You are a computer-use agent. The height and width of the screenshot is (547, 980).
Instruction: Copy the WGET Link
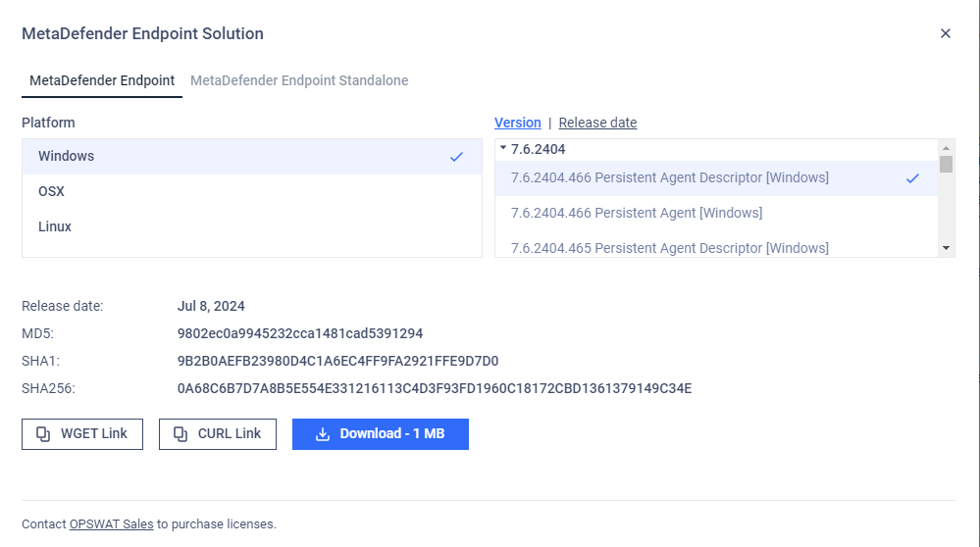click(82, 434)
